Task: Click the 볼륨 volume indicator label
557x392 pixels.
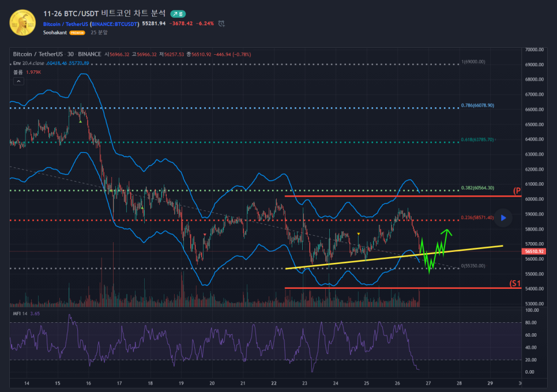Action: tap(18, 72)
